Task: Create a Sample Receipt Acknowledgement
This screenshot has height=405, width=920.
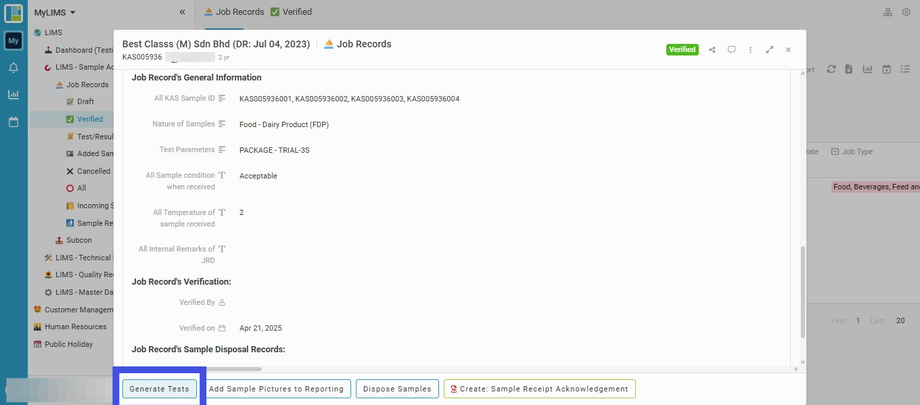Action: [x=540, y=389]
